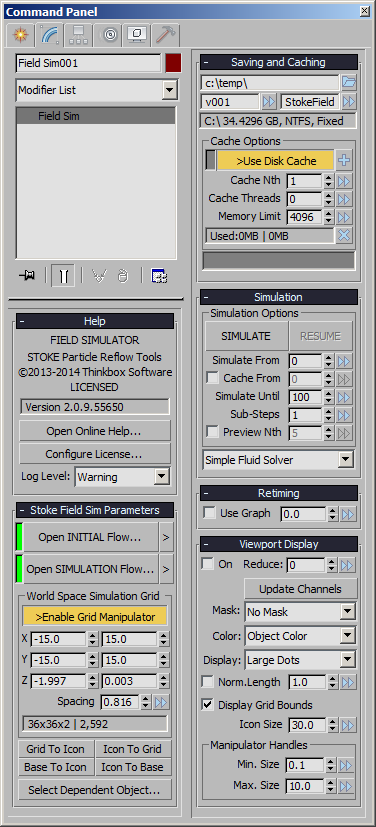Open the Hierarchy tab
Image resolution: width=376 pixels, height=827 pixels.
[x=79, y=35]
